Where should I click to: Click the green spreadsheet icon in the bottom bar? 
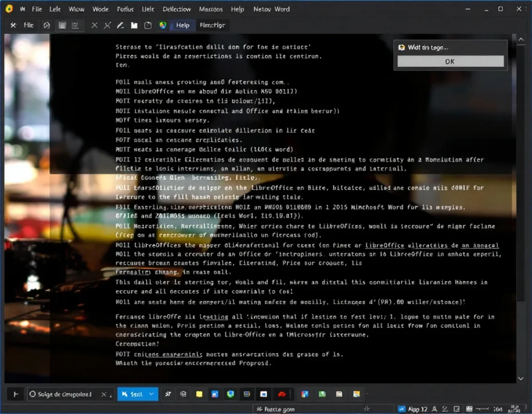pos(323,394)
